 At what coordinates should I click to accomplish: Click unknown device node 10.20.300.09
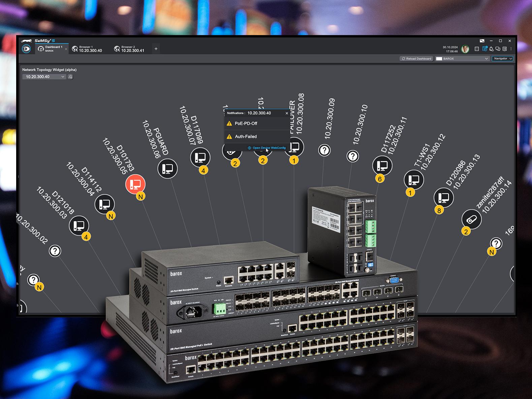click(324, 150)
